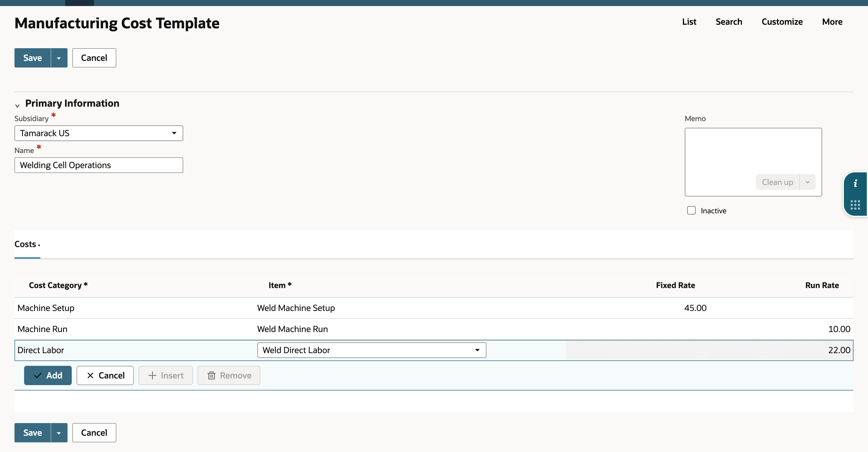Click the top Save button
This screenshot has height=452, width=868.
[x=33, y=58]
